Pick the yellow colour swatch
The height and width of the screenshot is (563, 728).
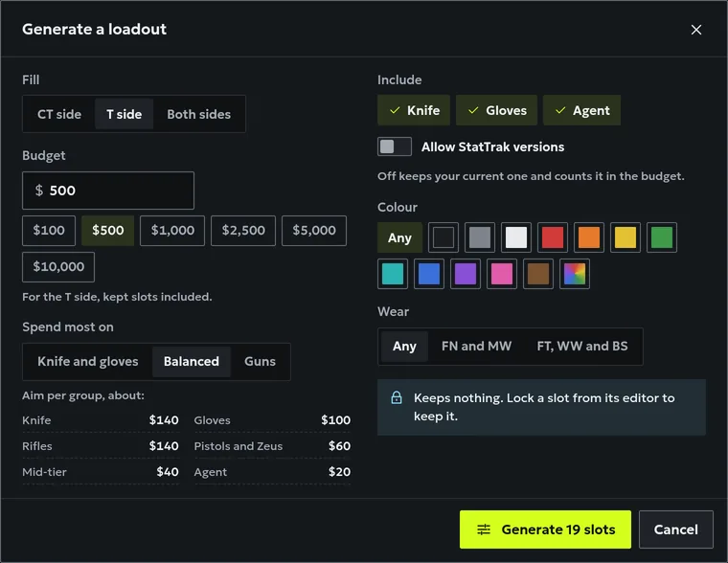pos(626,237)
